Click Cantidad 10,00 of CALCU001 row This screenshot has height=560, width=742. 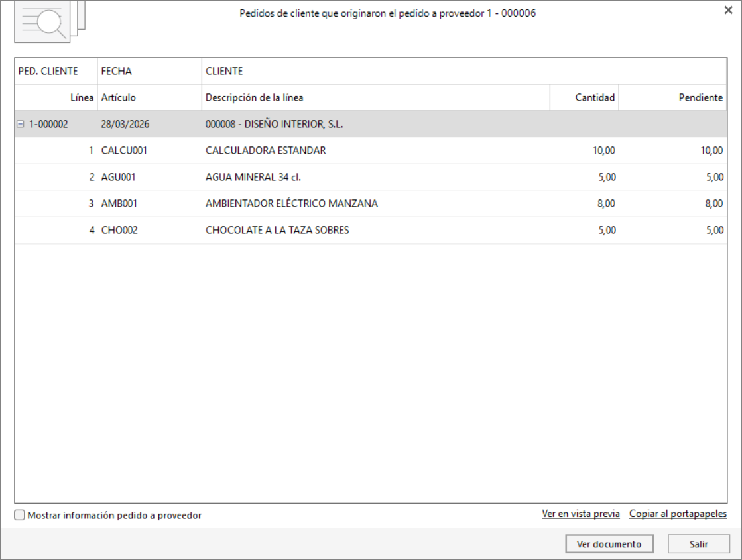(x=604, y=150)
